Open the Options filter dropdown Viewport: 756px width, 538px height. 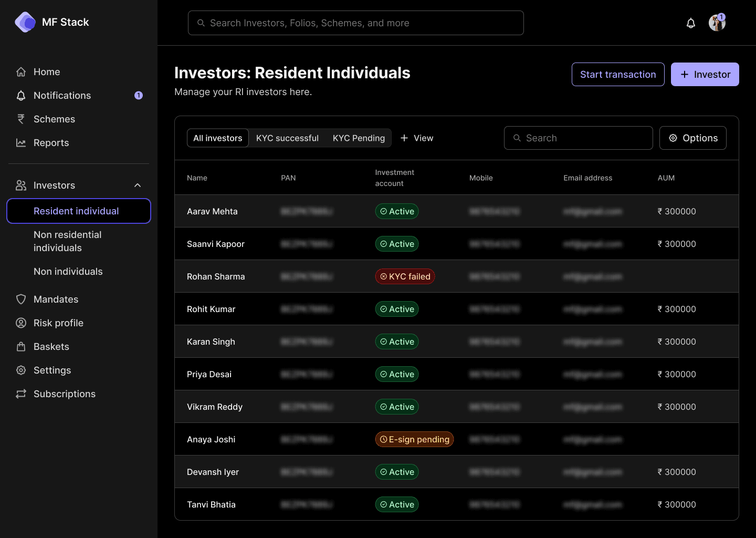pyautogui.click(x=692, y=138)
